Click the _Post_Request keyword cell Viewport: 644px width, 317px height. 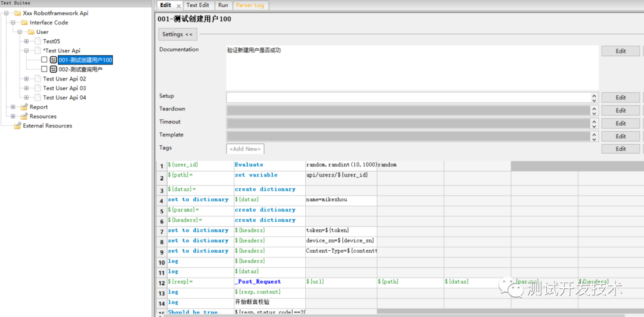(270, 282)
